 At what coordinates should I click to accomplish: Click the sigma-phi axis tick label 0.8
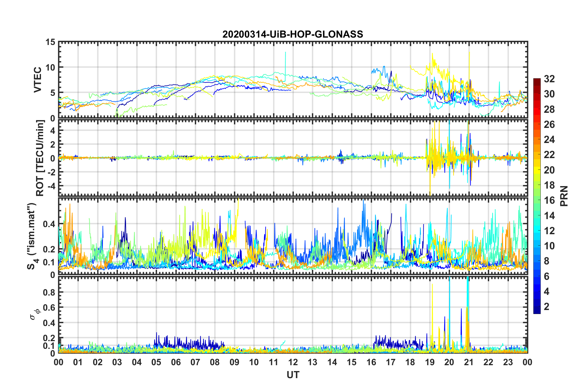click(49, 292)
